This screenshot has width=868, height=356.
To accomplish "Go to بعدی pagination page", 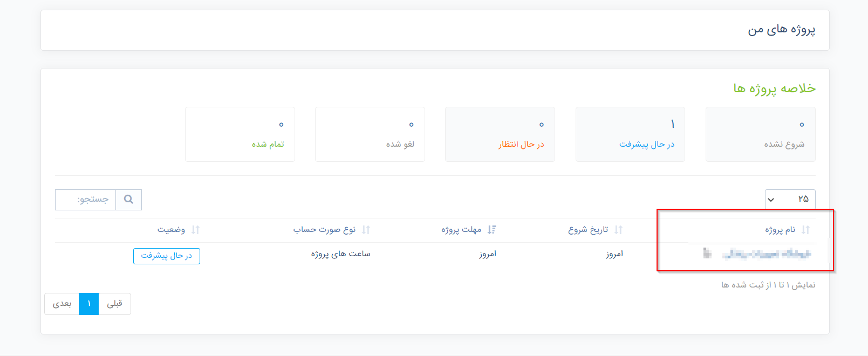I will click(62, 304).
